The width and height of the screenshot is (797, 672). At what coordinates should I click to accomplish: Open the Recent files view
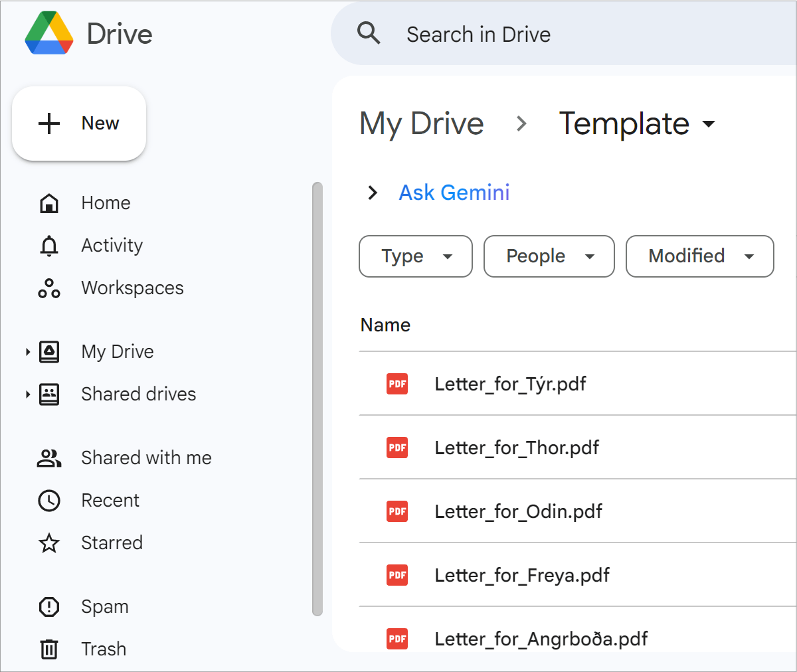tap(110, 501)
